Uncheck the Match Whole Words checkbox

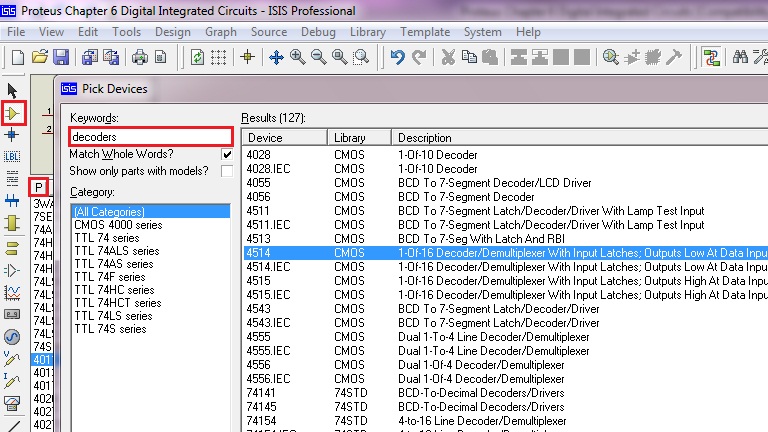pyautogui.click(x=227, y=155)
